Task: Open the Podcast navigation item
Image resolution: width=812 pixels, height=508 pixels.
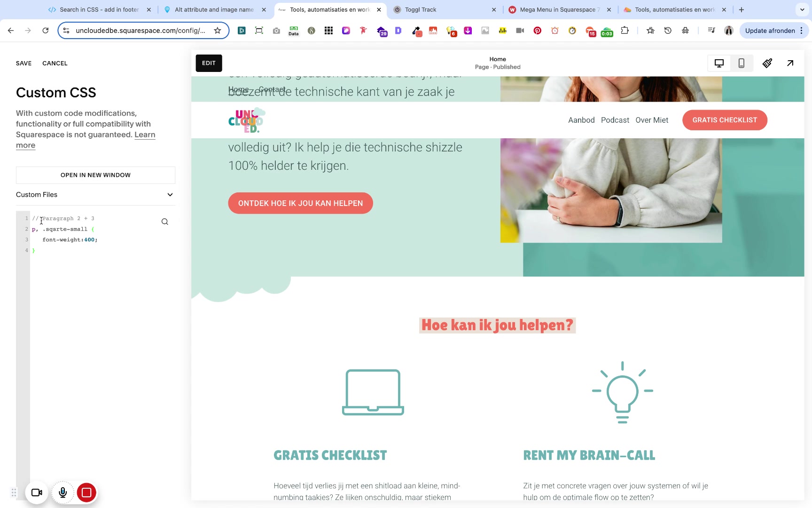Action: pos(615,120)
